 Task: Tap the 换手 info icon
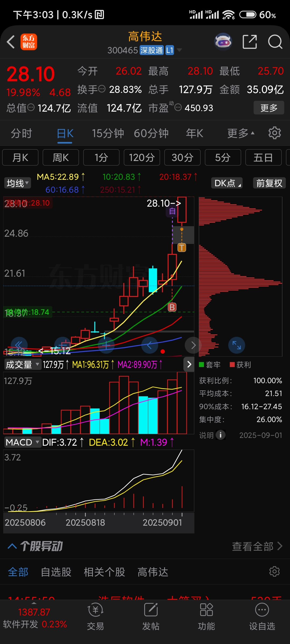tap(102, 89)
